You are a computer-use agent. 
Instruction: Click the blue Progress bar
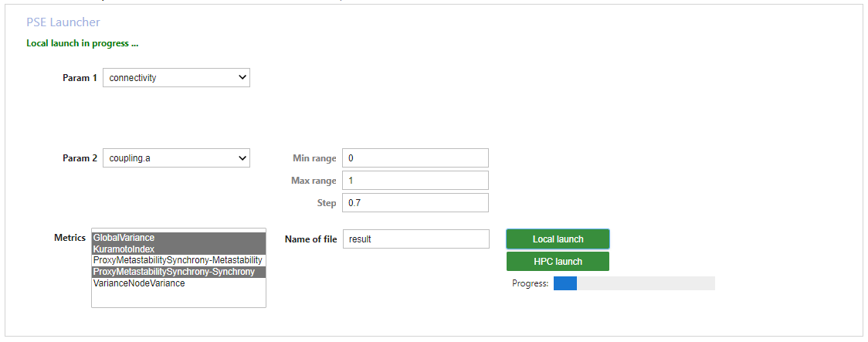click(633, 284)
